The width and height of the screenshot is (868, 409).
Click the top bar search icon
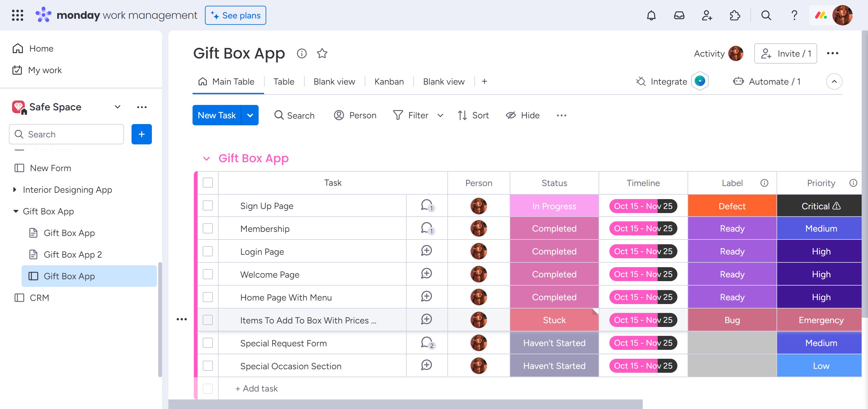[766, 16]
